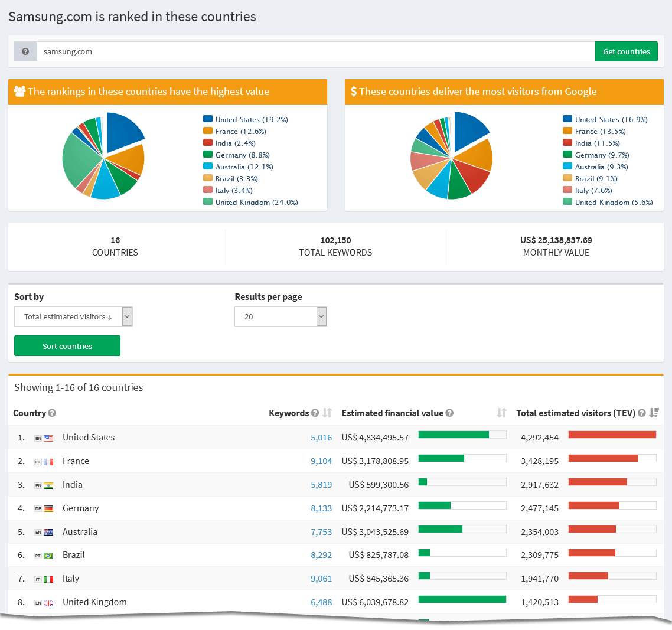The image size is (672, 630).
Task: Click the United States flag icon
Action: [48, 438]
